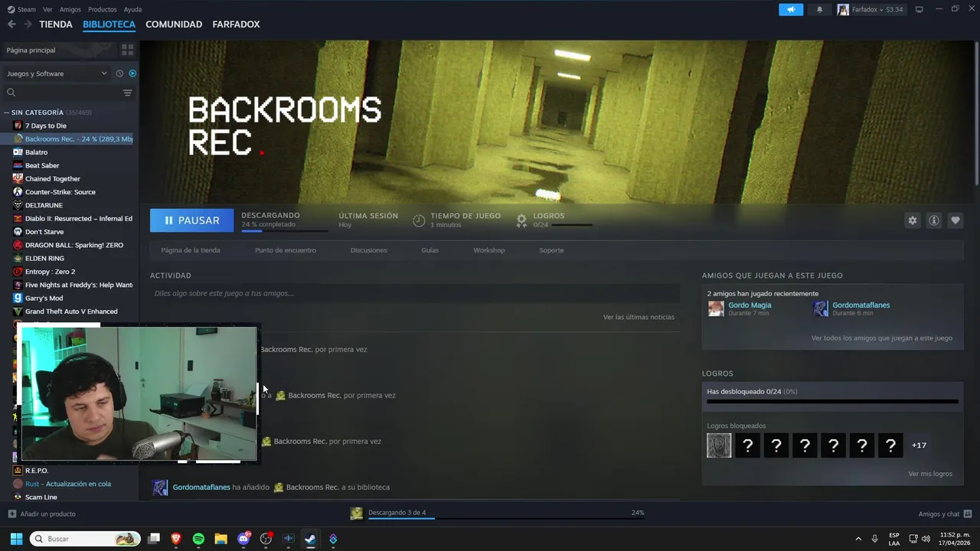Open the Windows Start button
980x551 pixels.
(16, 539)
